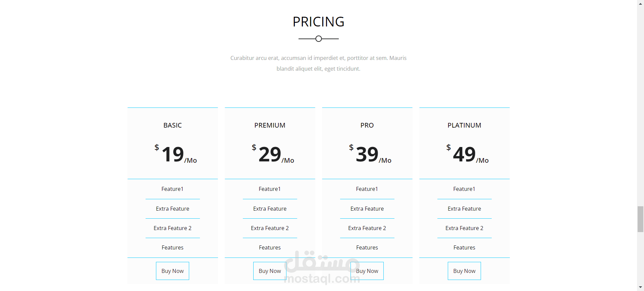Click the PRICING section heading
644x291 pixels.
point(319,22)
